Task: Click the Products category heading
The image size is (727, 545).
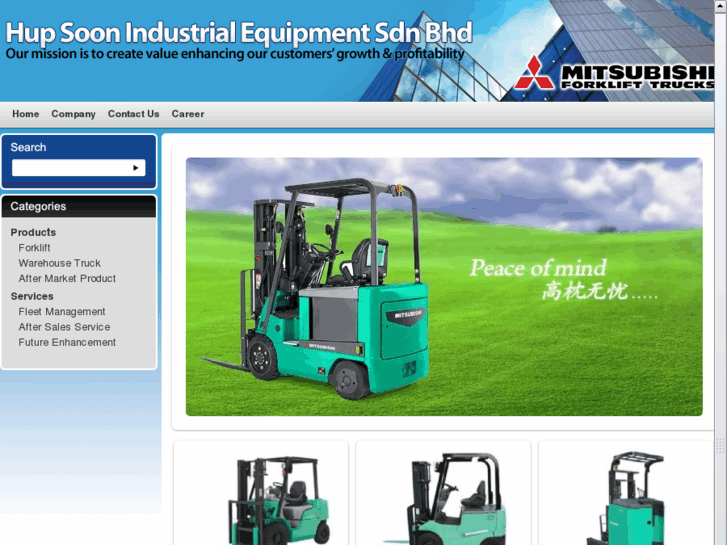Action: (x=33, y=232)
